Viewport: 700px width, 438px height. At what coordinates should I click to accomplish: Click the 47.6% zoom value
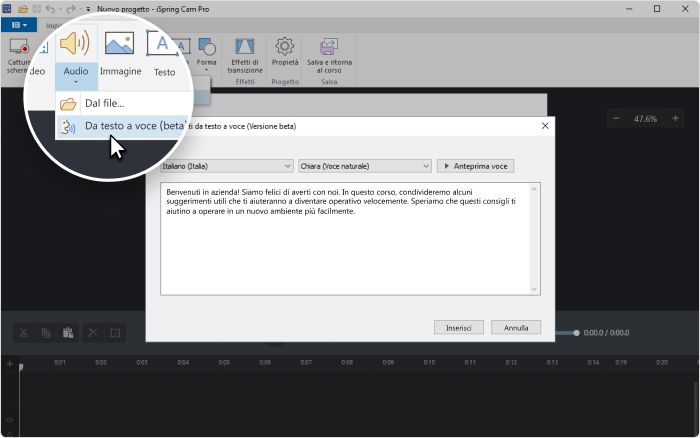click(x=645, y=119)
